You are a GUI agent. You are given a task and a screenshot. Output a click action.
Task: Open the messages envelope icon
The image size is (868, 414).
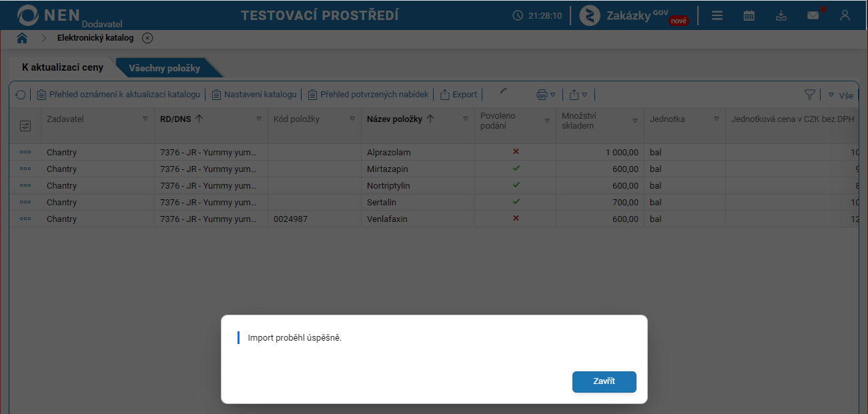click(x=813, y=15)
